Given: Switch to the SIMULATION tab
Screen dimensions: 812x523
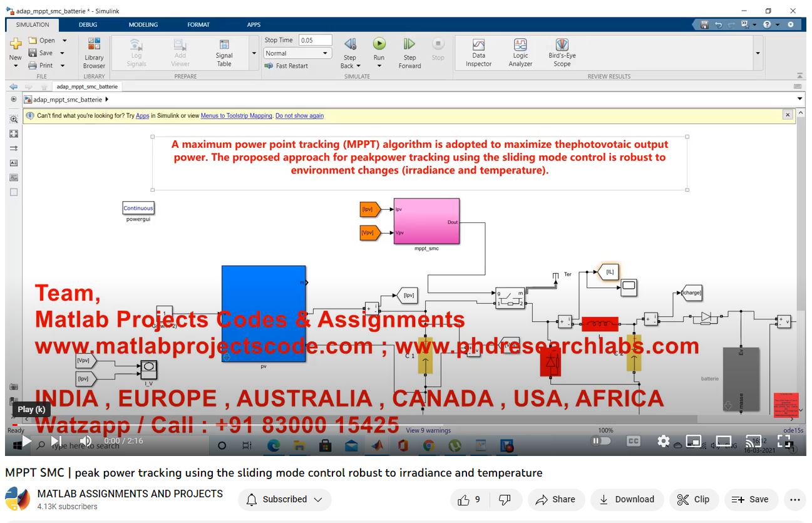Looking at the screenshot, I should [x=33, y=25].
